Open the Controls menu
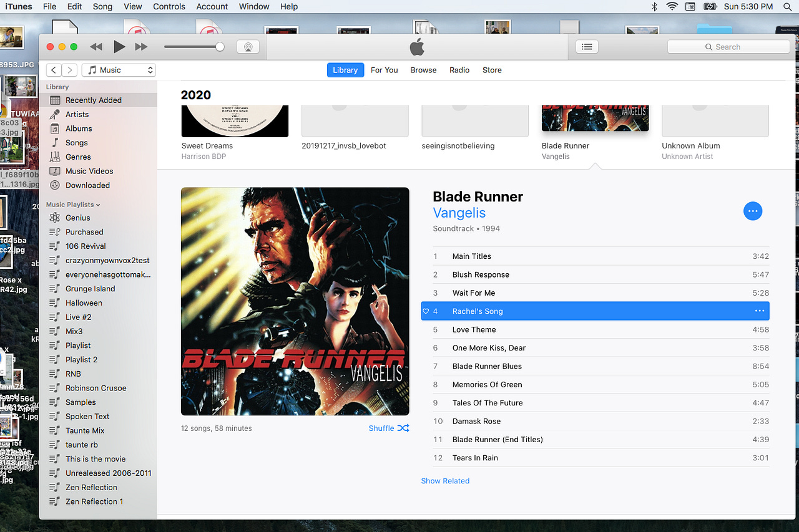This screenshot has height=532, width=799. (x=169, y=7)
